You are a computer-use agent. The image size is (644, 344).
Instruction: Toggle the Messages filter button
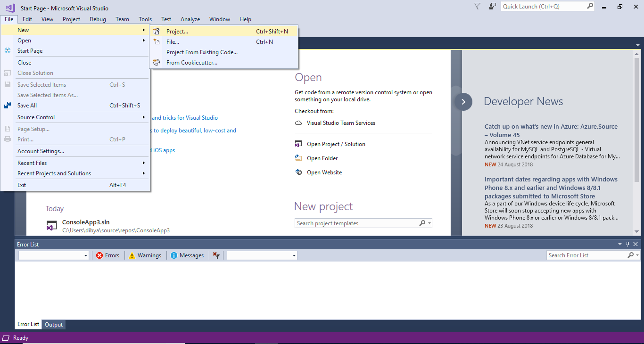[187, 255]
